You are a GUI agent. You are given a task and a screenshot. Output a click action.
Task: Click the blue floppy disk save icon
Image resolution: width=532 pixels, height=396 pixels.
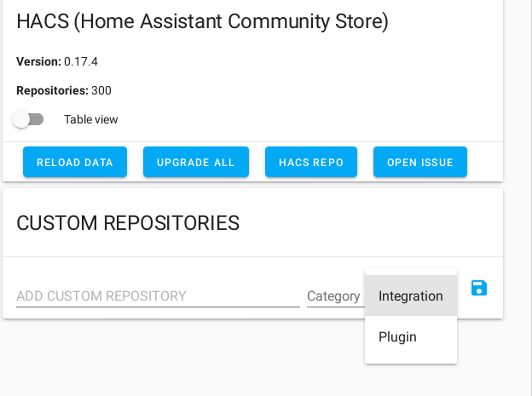point(479,288)
